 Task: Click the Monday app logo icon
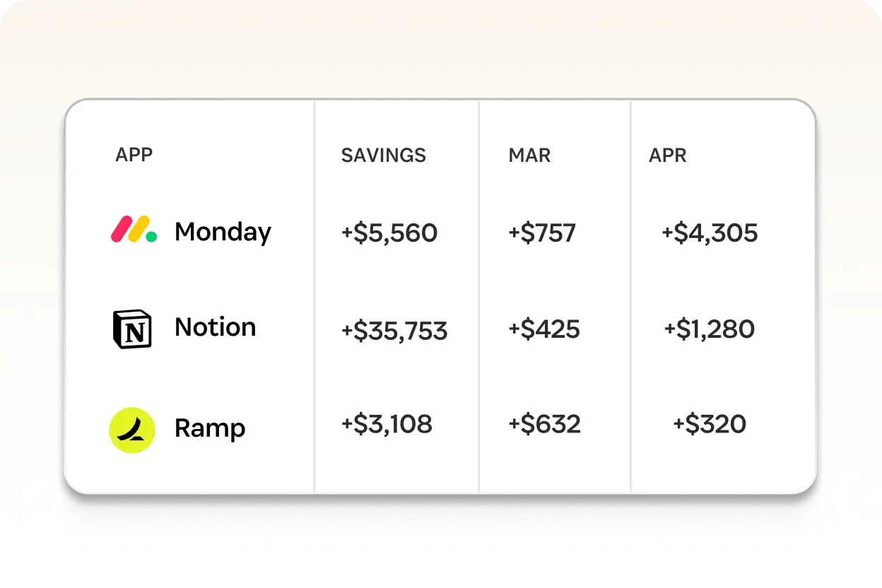[x=134, y=230]
